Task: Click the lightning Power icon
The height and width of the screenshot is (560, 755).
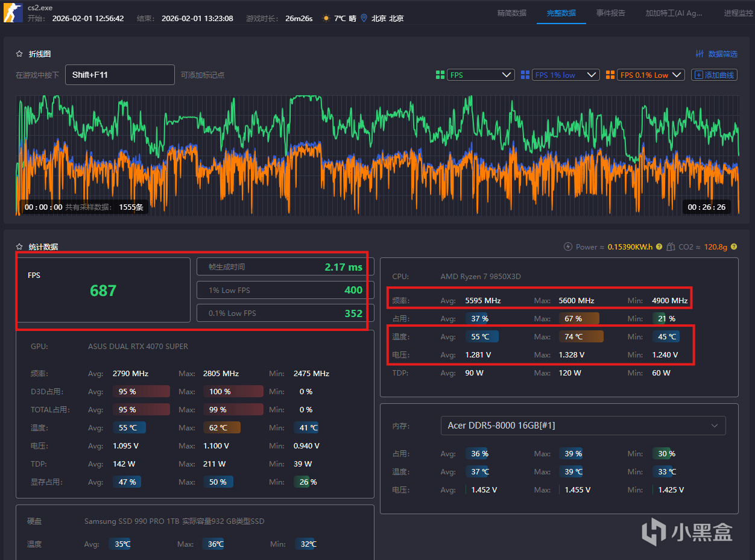Action: tap(567, 247)
